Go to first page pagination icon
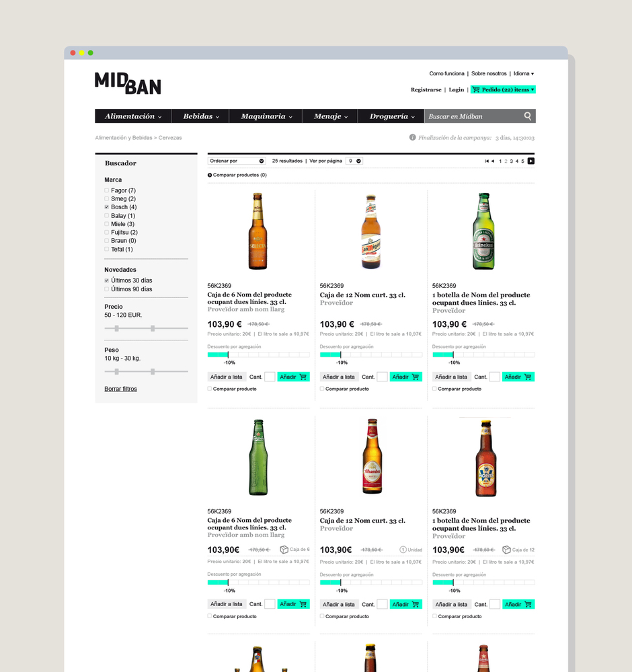 [487, 161]
